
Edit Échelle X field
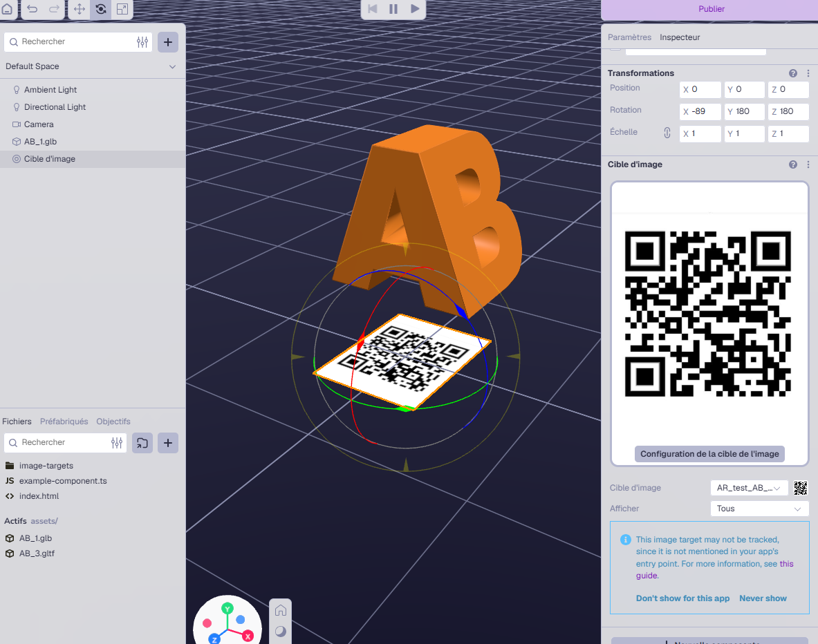700,134
